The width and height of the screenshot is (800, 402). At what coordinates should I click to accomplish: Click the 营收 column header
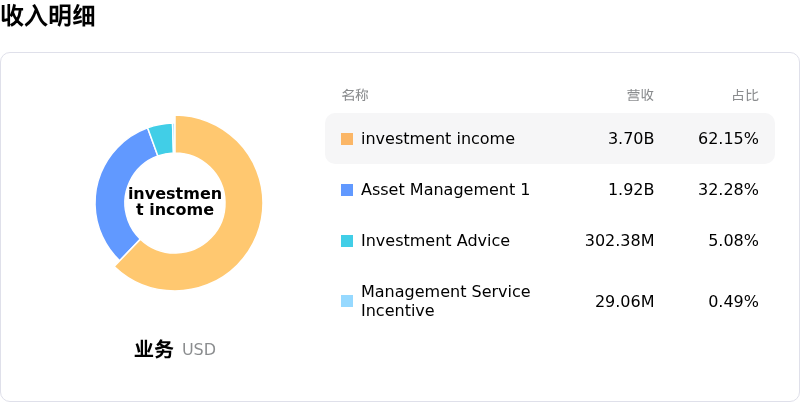pos(640,95)
